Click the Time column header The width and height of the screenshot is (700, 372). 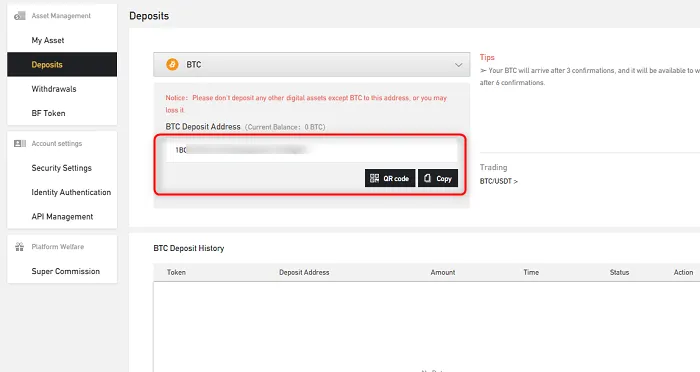[531, 272]
